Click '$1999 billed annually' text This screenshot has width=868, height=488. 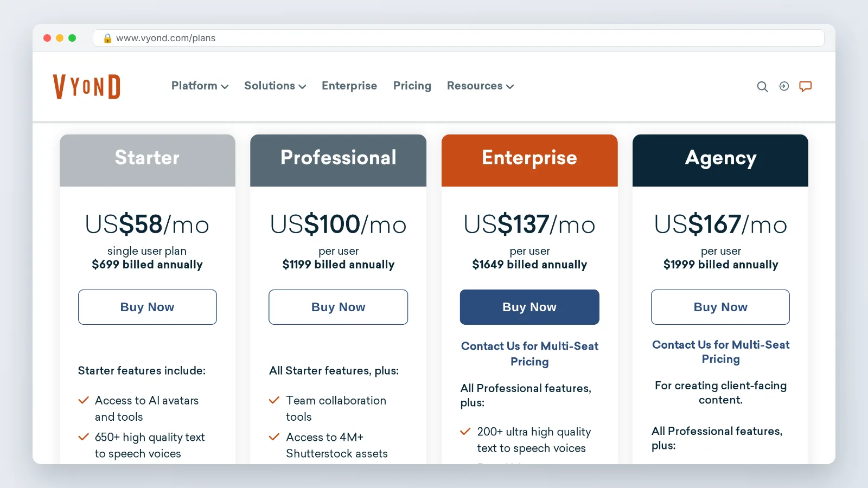720,265
